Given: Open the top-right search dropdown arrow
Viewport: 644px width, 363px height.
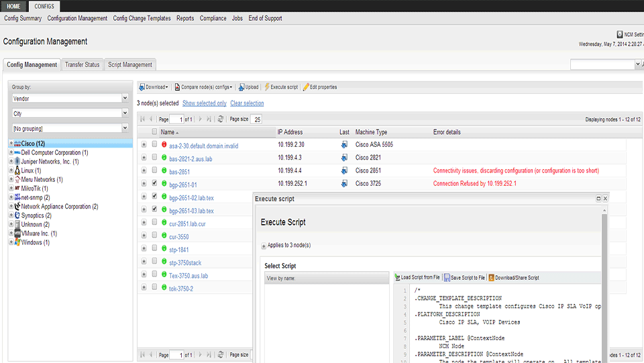Looking at the screenshot, I should pyautogui.click(x=637, y=64).
